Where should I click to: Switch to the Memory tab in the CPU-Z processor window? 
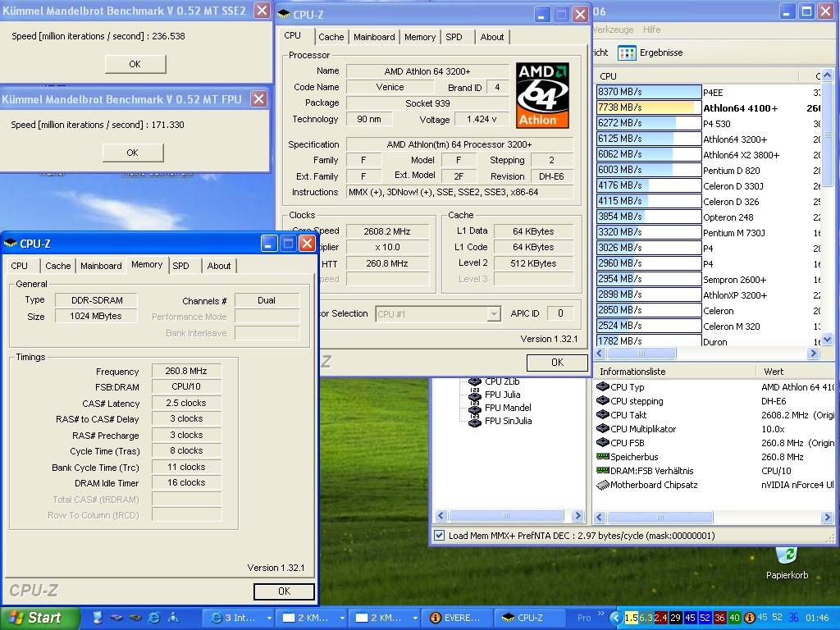point(419,37)
